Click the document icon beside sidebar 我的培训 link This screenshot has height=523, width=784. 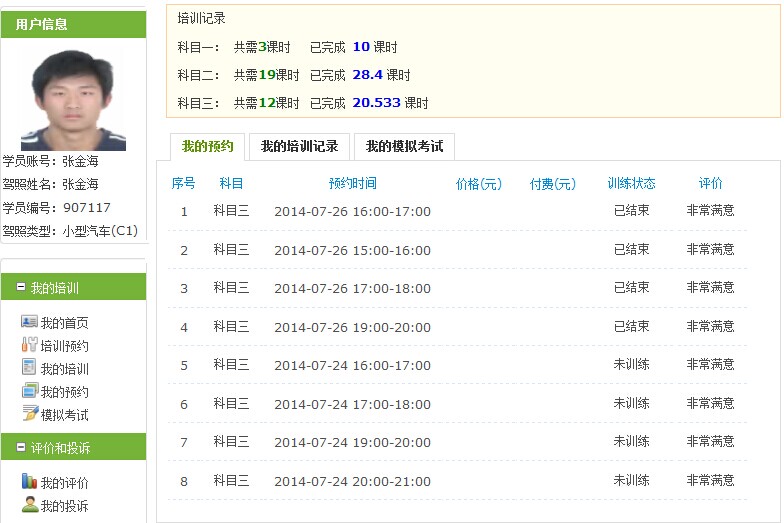click(x=29, y=368)
